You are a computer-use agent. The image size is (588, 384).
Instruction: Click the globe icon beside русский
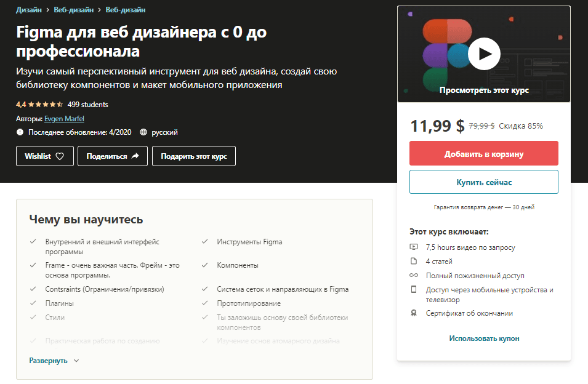[x=143, y=132]
